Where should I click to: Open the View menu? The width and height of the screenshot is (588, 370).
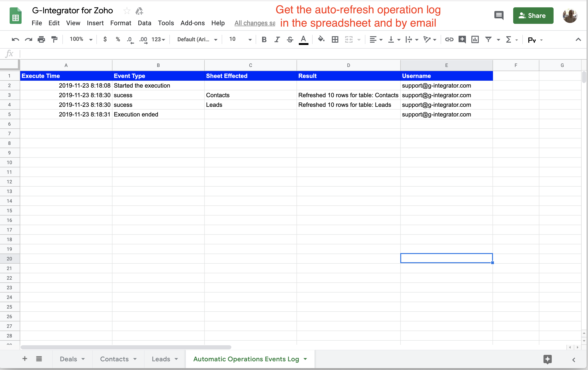coord(73,23)
